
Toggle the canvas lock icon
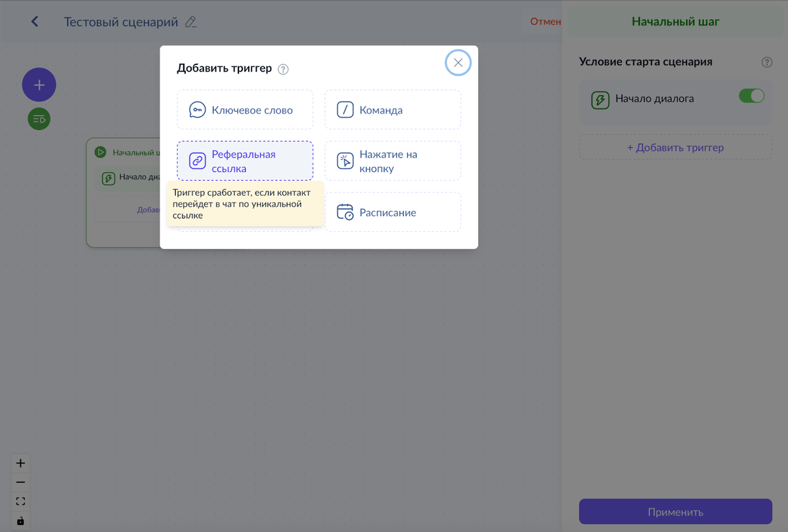[x=20, y=521]
